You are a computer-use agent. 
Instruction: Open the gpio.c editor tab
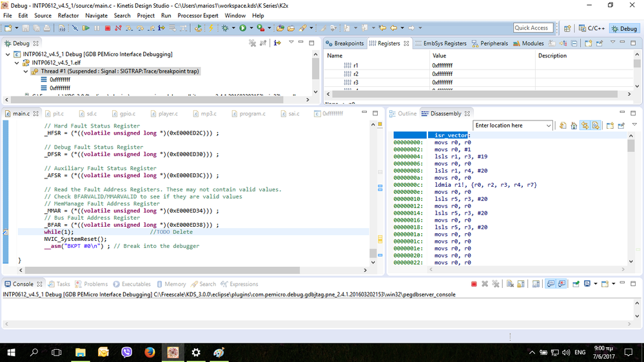pyautogui.click(x=127, y=113)
